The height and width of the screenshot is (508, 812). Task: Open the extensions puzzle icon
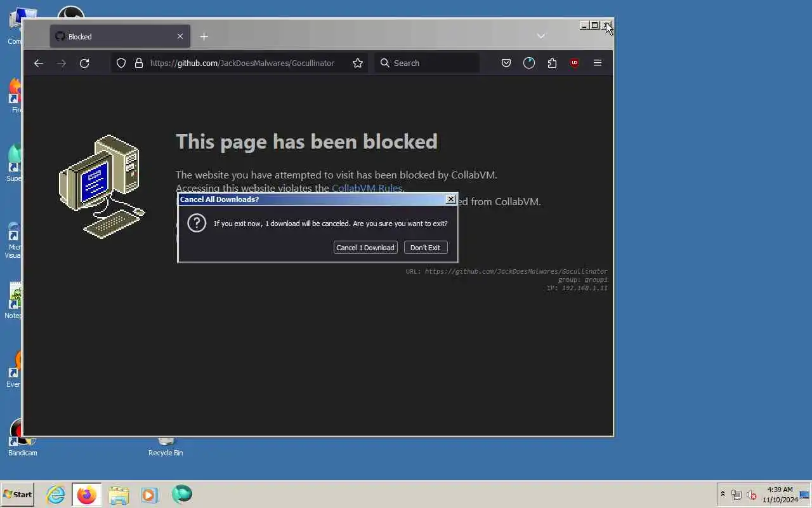coord(552,63)
